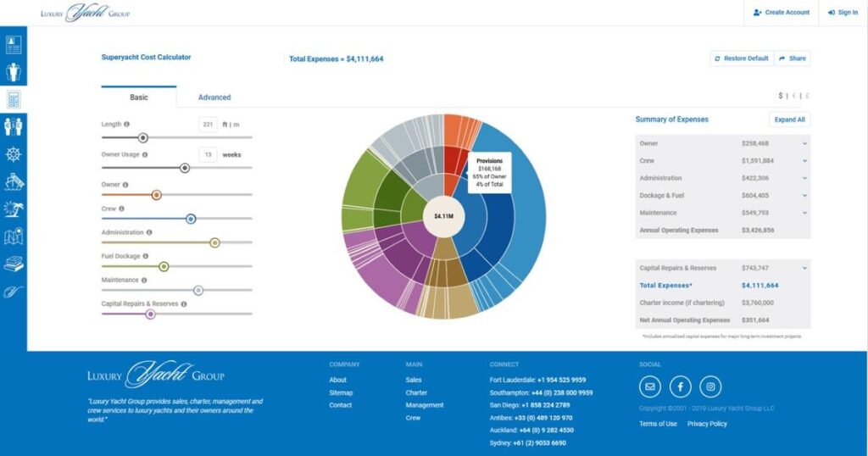Screen dimensions: 868x456
Task: Click the Maintenance slider handle
Action: 198,290
